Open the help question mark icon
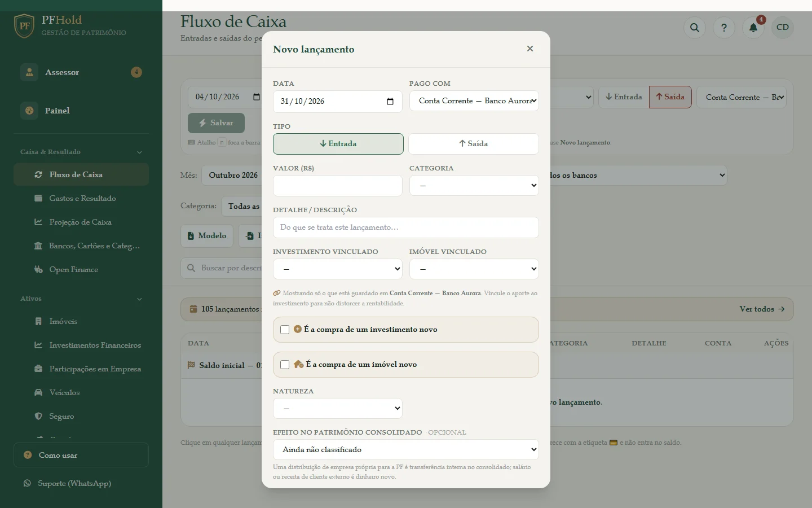This screenshot has height=508, width=812. click(724, 28)
